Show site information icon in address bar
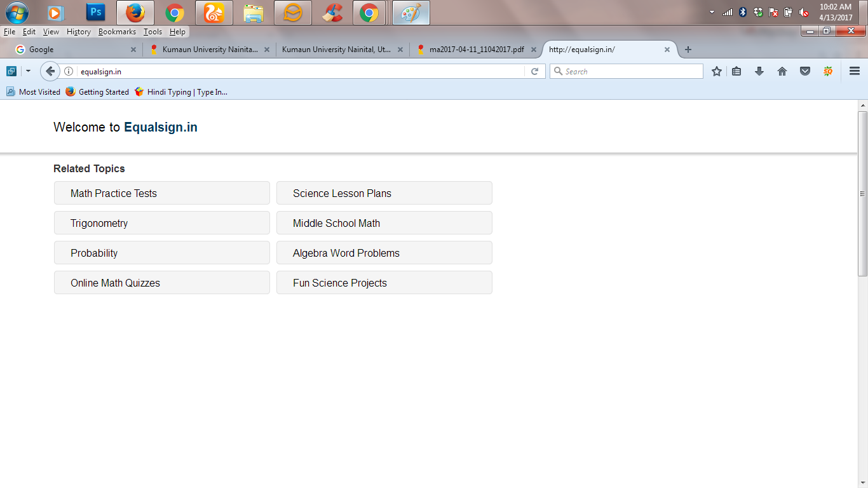 69,71
